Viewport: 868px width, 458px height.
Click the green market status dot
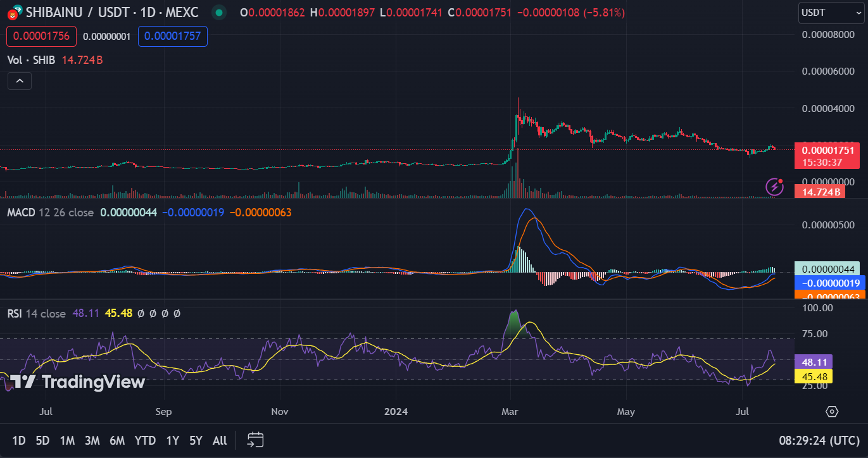pyautogui.click(x=219, y=12)
